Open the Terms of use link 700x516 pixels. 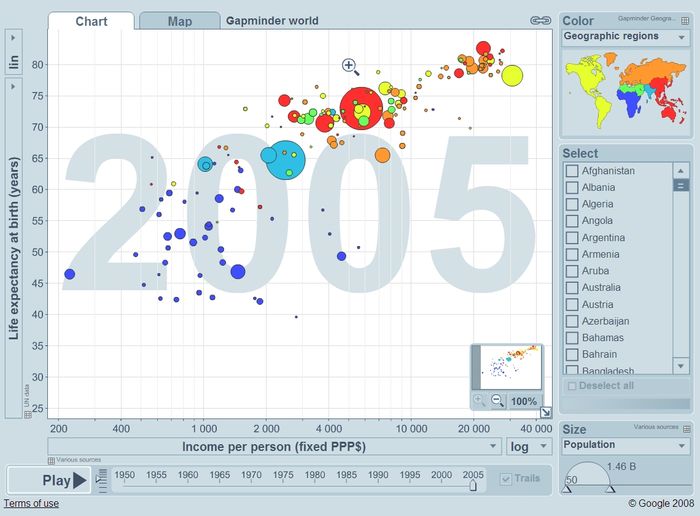pos(31,504)
